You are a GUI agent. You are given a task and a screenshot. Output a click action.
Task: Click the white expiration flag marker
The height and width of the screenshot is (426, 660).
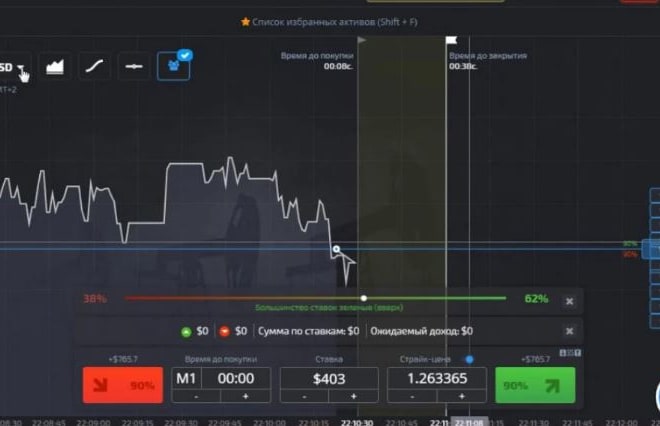point(451,40)
